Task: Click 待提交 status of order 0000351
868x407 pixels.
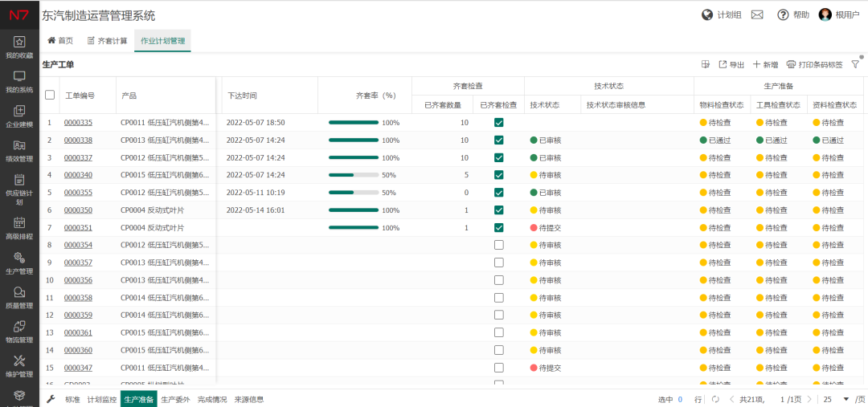Action: coord(546,228)
